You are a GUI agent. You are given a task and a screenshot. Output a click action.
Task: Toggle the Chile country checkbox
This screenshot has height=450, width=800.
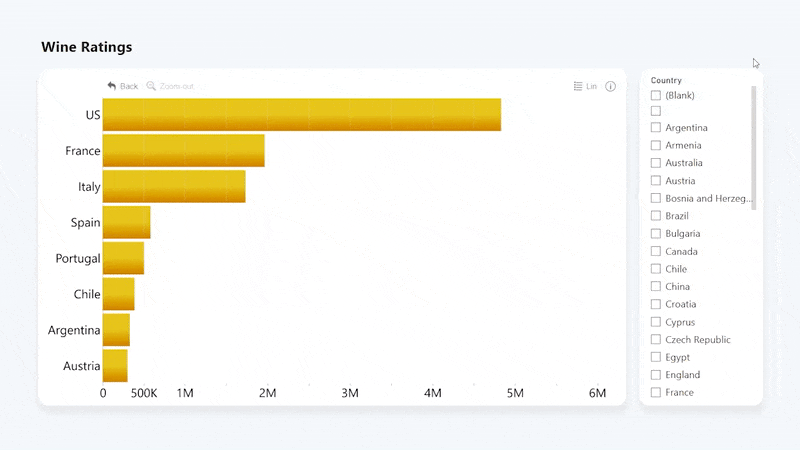656,269
